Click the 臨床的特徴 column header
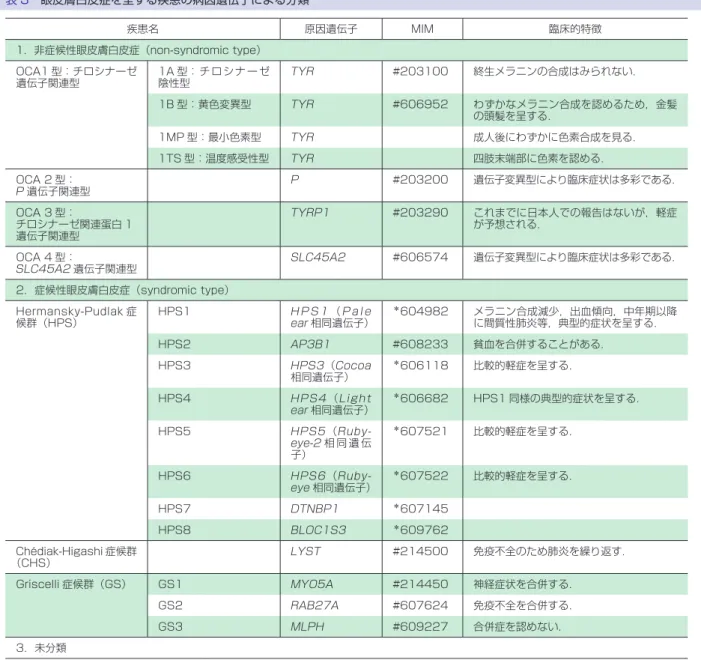 pos(575,29)
